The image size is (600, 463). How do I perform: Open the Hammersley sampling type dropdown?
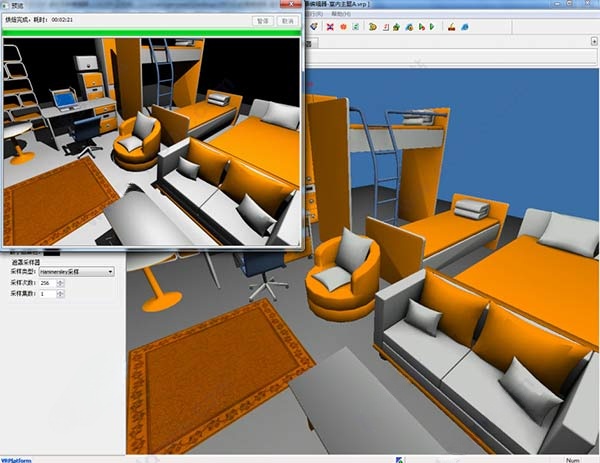pos(77,272)
